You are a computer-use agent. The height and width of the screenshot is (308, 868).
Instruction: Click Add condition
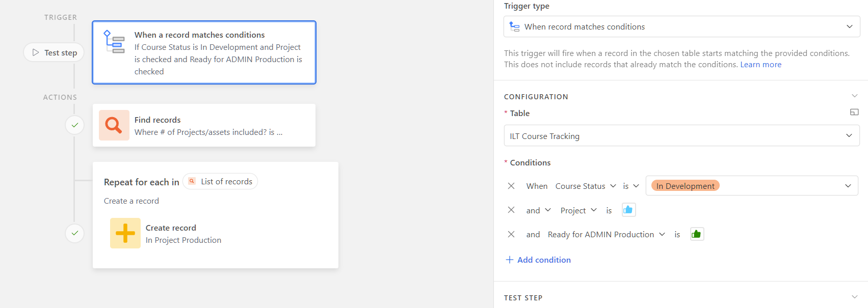[x=538, y=260]
